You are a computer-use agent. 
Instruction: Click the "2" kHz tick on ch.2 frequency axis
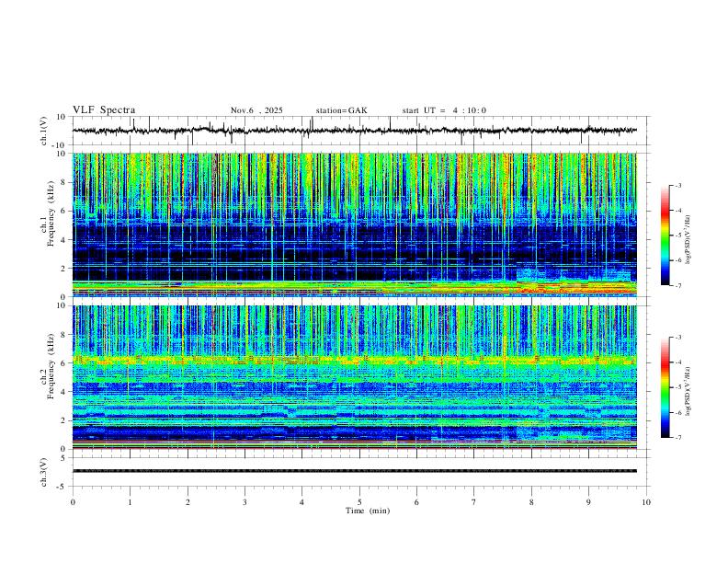coord(65,420)
